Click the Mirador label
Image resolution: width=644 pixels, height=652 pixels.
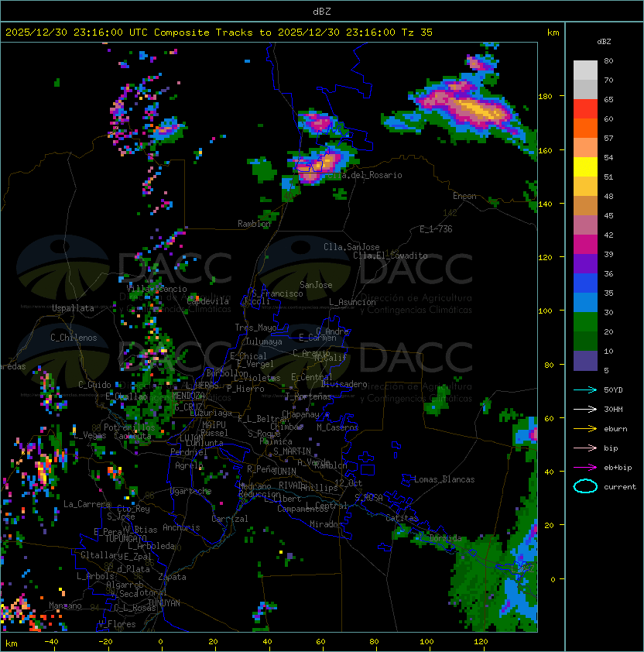326,524
